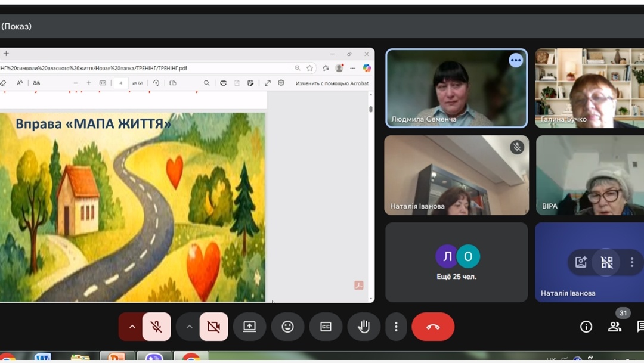Unmute the microphone in the call bar

(x=156, y=327)
